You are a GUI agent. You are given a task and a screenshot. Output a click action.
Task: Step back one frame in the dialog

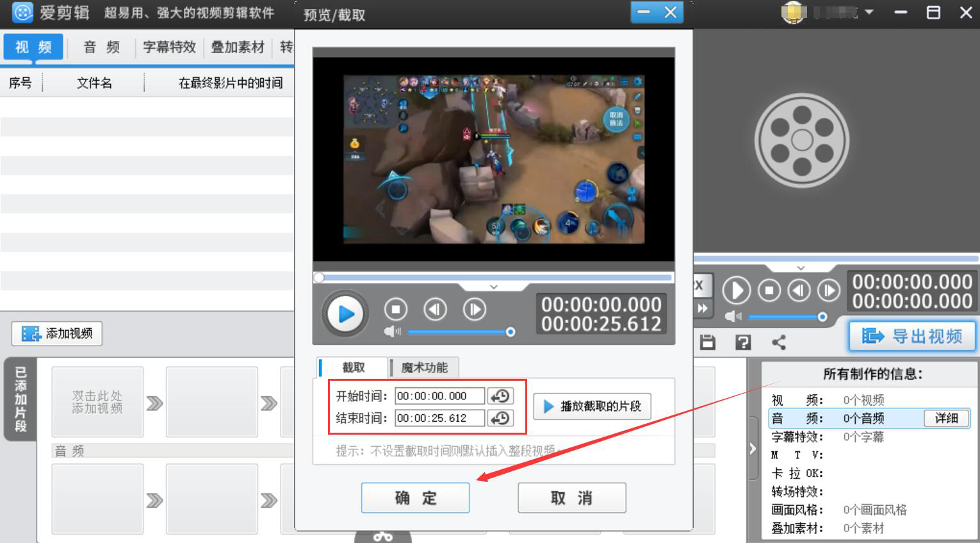[436, 310]
